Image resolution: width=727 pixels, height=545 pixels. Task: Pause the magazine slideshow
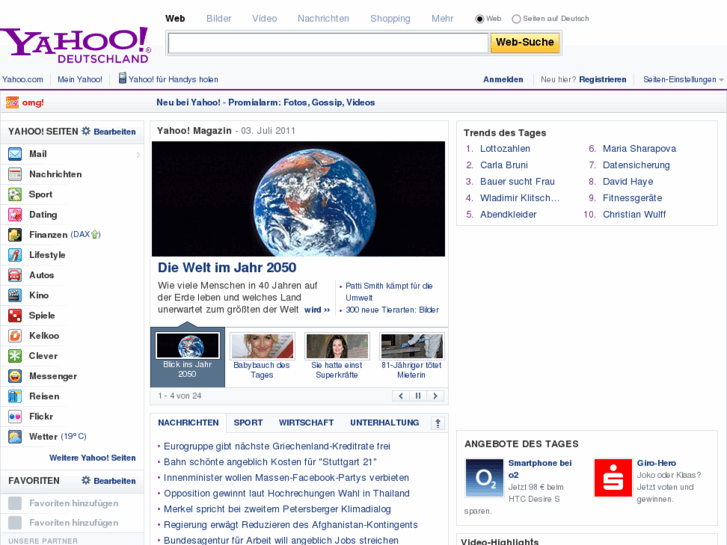[x=418, y=396]
